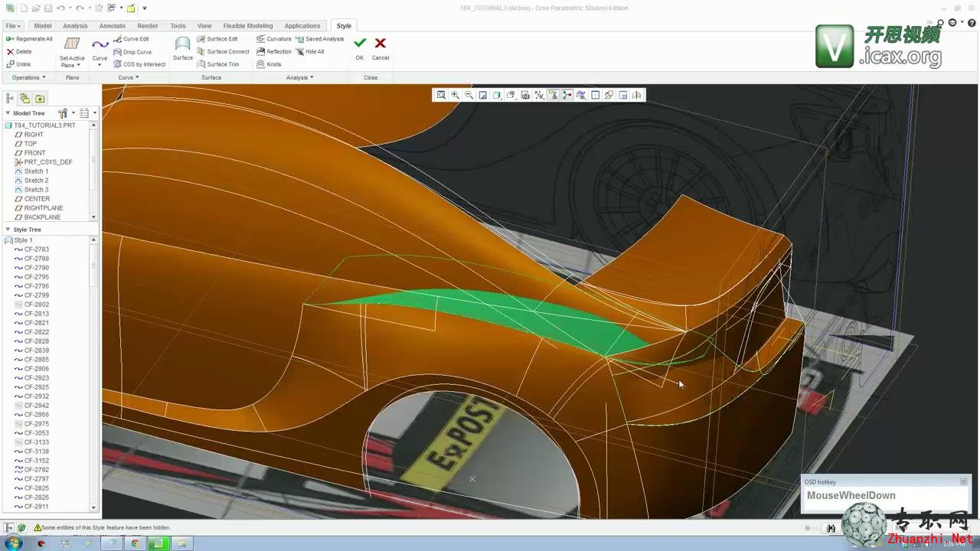The height and width of the screenshot is (551, 980).
Task: Click the Refit zoom icon in graphics toolbar
Action: (x=441, y=95)
